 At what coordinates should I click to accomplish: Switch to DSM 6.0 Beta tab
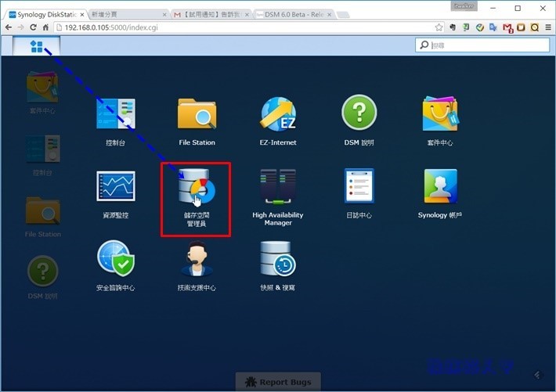[294, 15]
